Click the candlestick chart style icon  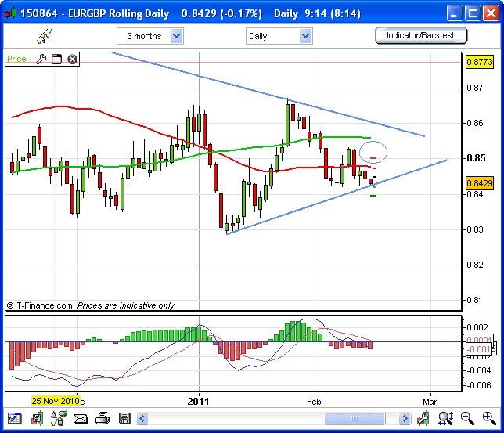click(423, 418)
